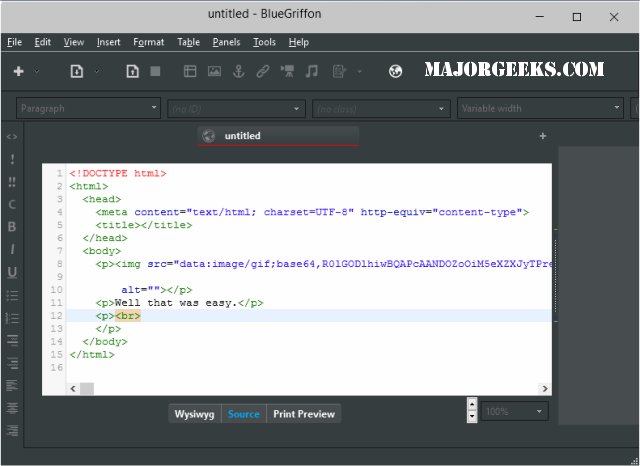Open Print Preview mode
640x466 pixels.
304,413
